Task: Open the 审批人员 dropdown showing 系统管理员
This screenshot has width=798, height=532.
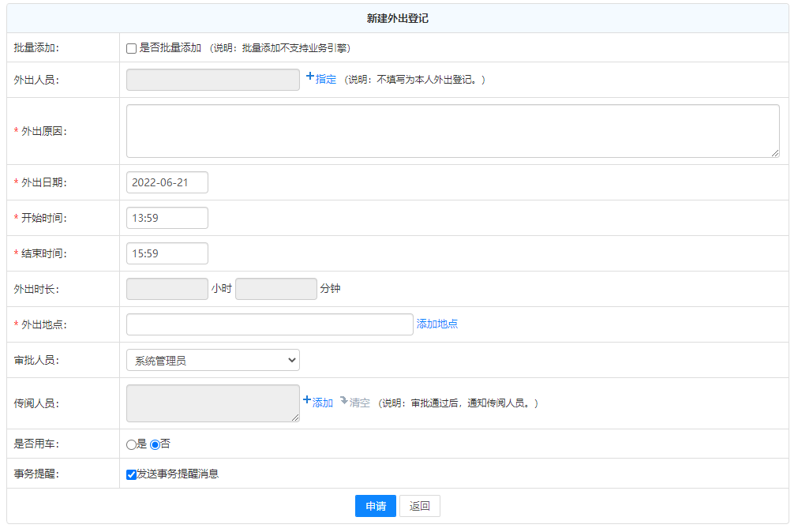Action: pyautogui.click(x=213, y=360)
